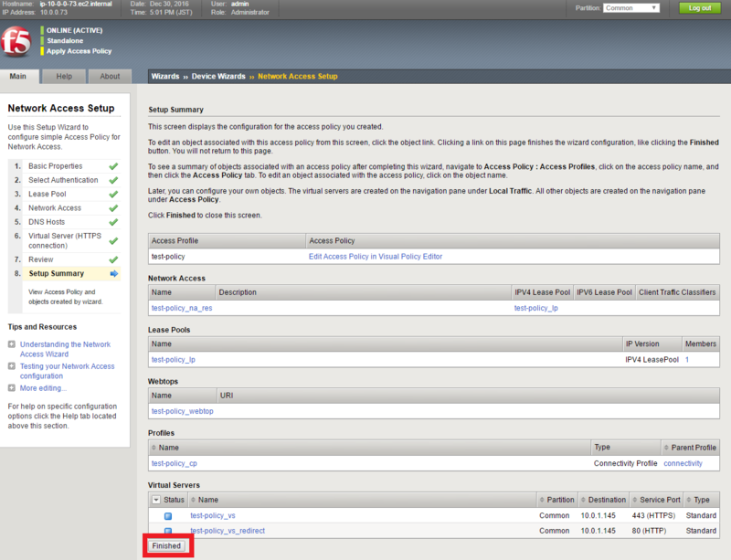The image size is (731, 560).
Task: Click the green check next to Select Authentication
Action: (113, 180)
